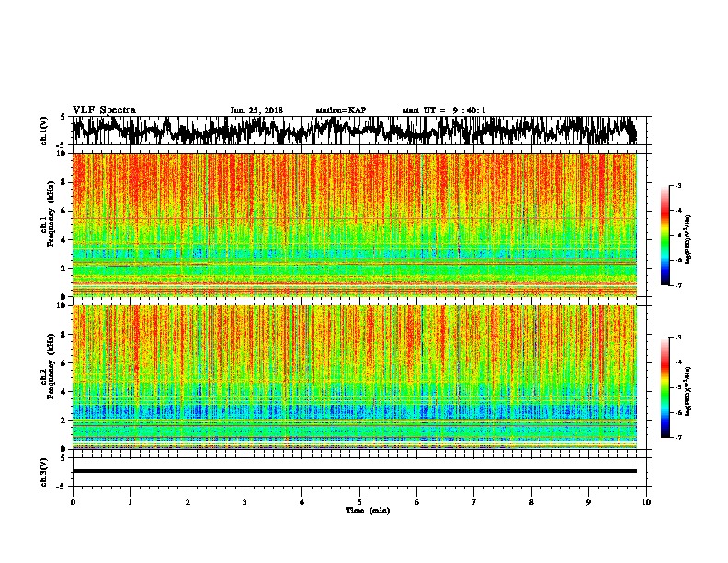This screenshot has height=563, width=728.
Task: Click the ch.1 voltage waveform trace
Action: click(x=355, y=130)
